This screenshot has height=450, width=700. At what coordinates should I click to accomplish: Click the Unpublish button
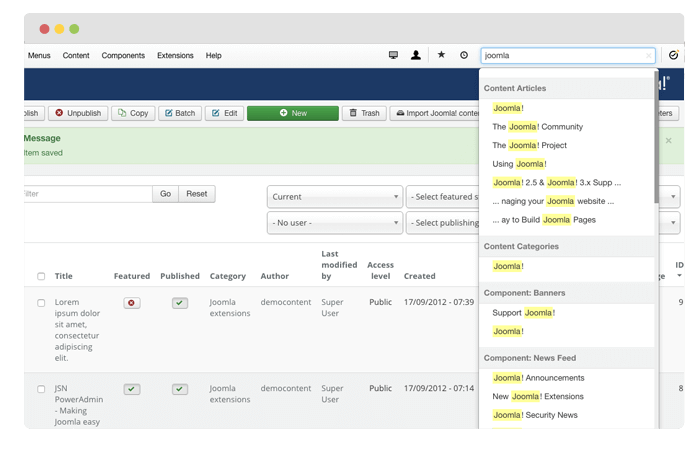(78, 113)
